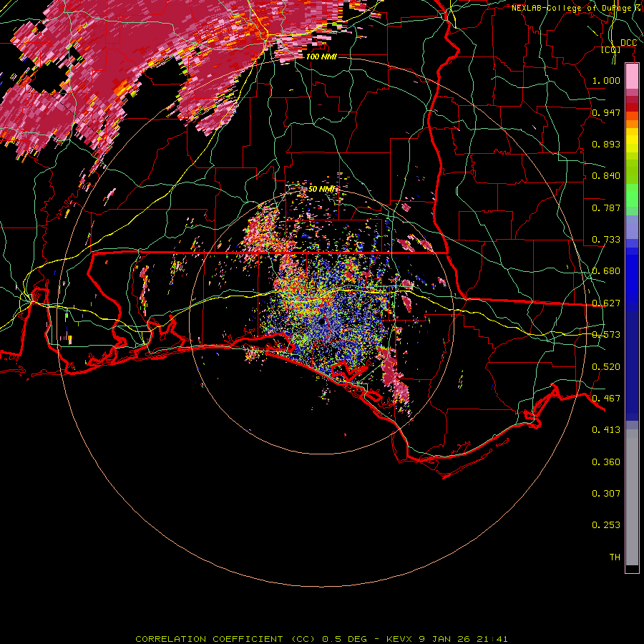Click the 0.520 scale value
Image resolution: width=644 pixels, height=644 pixels.
click(x=606, y=367)
